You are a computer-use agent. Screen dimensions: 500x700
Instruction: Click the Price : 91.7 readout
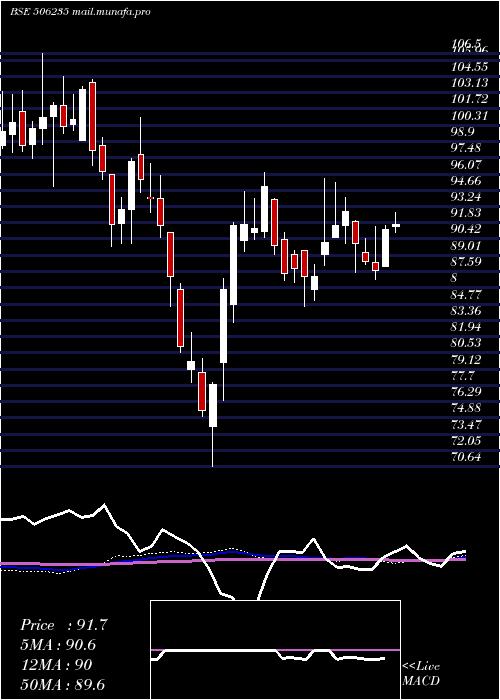63,625
